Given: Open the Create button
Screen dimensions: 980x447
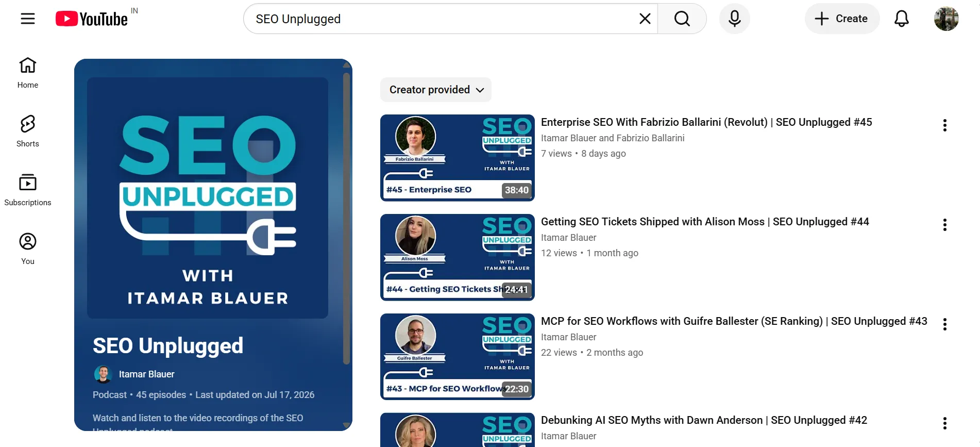Looking at the screenshot, I should pyautogui.click(x=842, y=19).
